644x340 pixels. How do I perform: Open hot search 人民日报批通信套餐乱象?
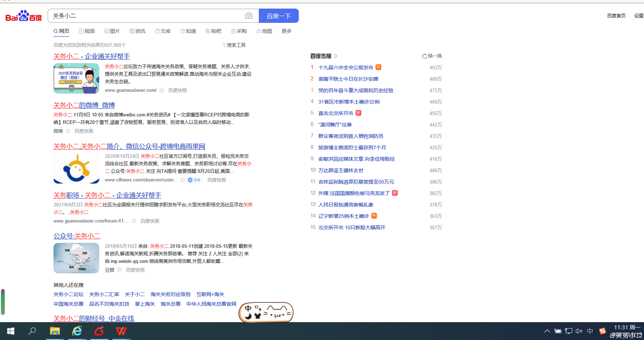[346, 205]
